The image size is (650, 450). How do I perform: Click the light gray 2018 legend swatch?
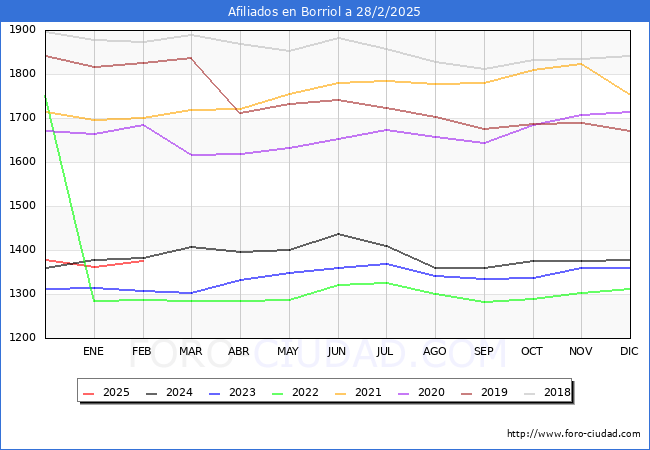pyautogui.click(x=530, y=393)
